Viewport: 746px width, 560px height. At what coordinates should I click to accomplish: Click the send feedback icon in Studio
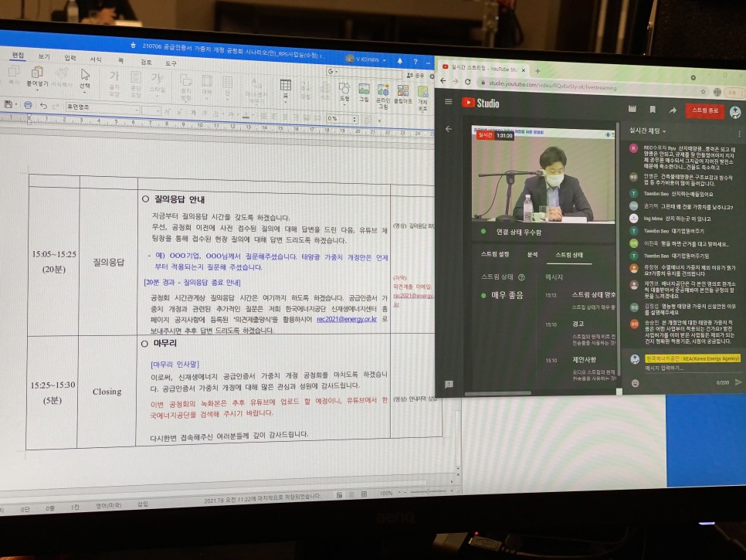point(449,385)
